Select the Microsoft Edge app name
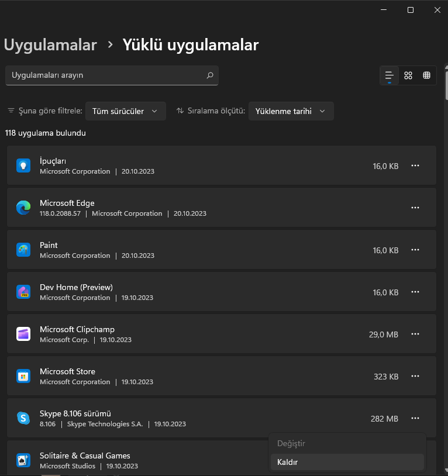Viewport: 448px width, 476px height. click(x=67, y=203)
